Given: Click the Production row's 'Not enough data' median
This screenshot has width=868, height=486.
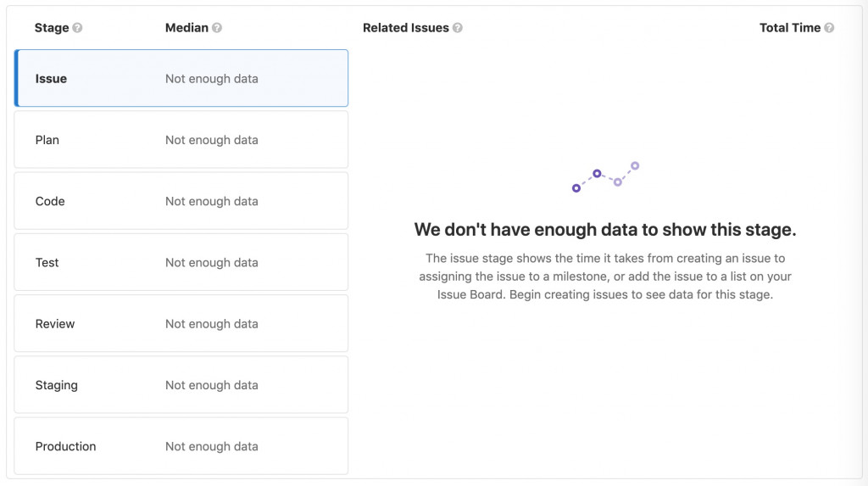Looking at the screenshot, I should (212, 446).
